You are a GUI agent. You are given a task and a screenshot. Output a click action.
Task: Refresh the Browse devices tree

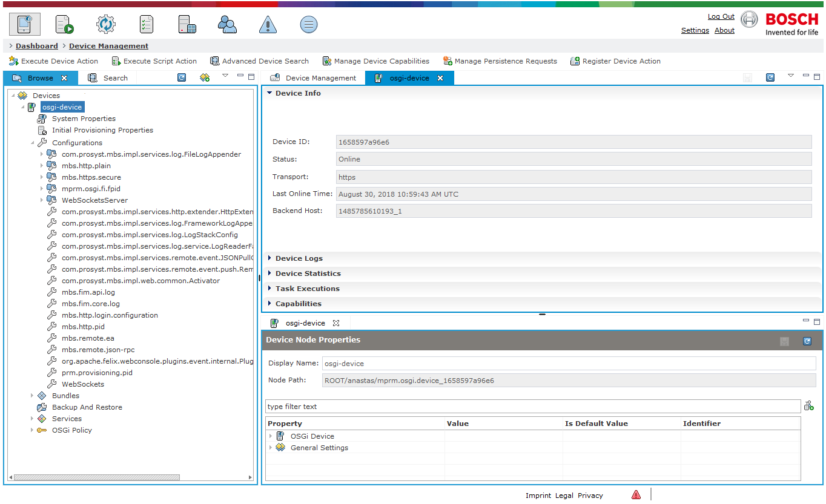point(182,77)
